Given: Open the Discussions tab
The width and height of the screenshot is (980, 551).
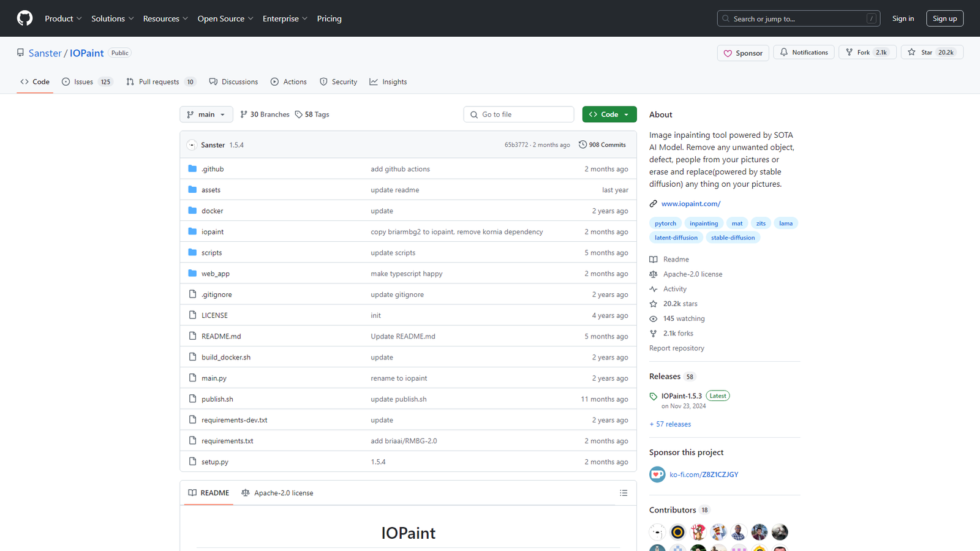Looking at the screenshot, I should 233,81.
